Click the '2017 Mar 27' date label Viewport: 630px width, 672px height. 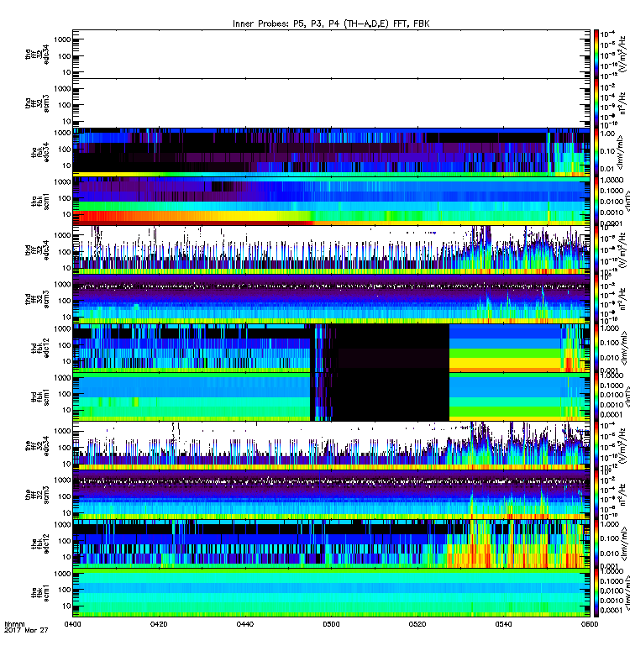pos(26,630)
